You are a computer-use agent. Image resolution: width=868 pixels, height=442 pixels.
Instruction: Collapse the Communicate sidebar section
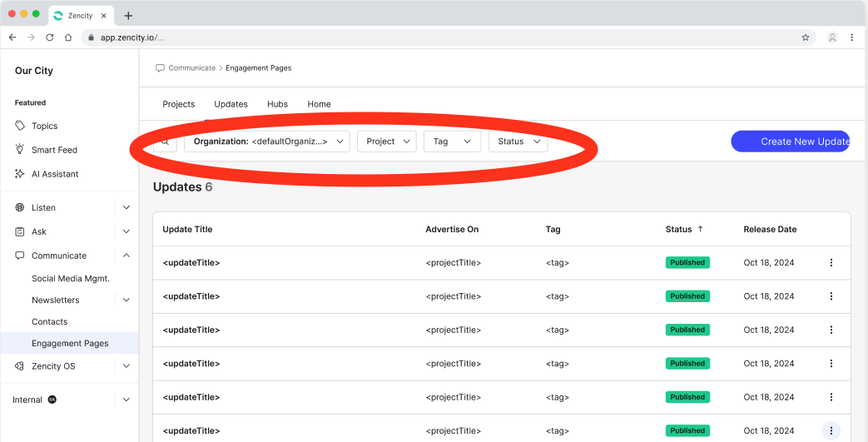tap(126, 256)
